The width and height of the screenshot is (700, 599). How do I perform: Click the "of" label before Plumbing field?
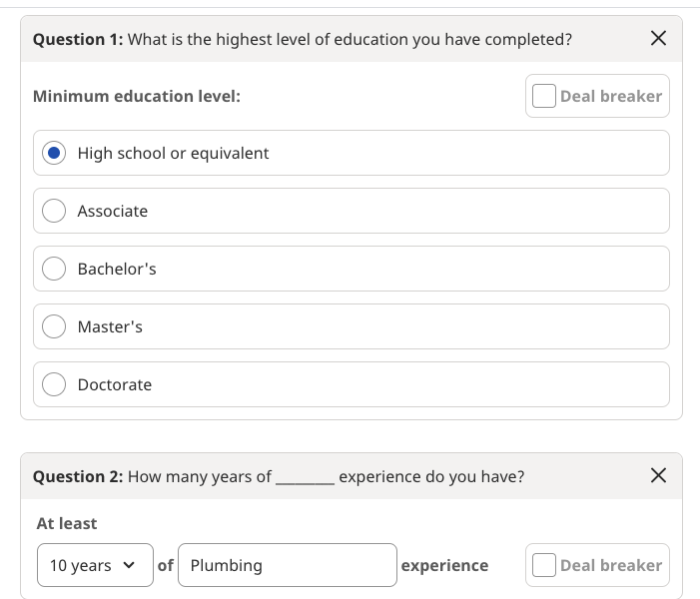coord(166,565)
